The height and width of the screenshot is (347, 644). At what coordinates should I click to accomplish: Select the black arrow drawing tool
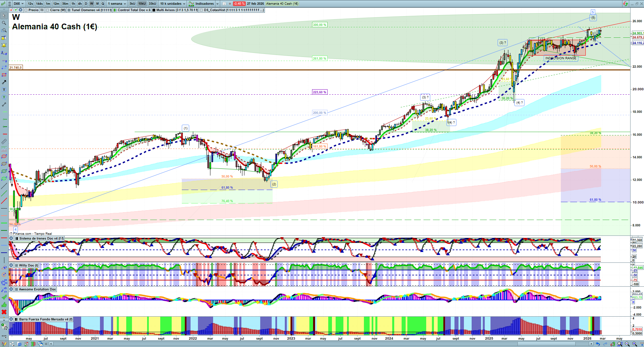[x=4, y=82]
